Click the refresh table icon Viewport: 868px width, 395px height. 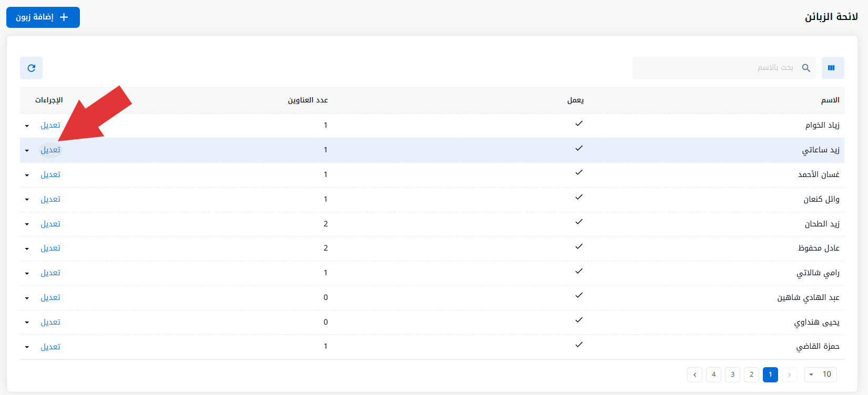[x=31, y=68]
